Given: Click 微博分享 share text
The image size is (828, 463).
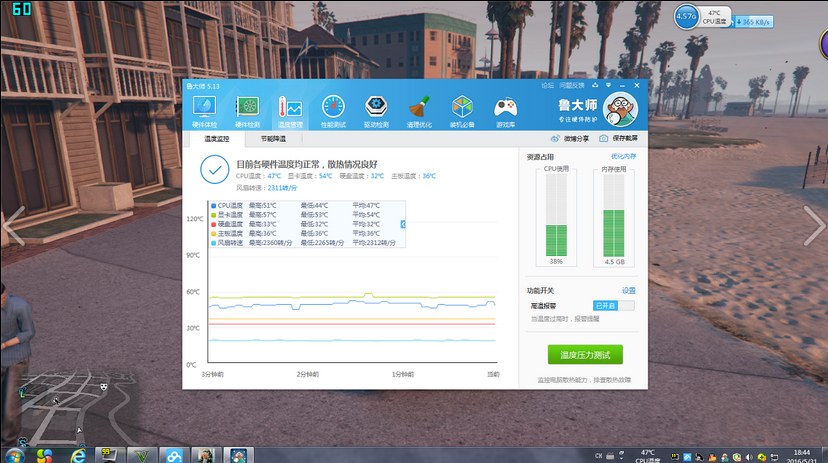Looking at the screenshot, I should tap(576, 138).
